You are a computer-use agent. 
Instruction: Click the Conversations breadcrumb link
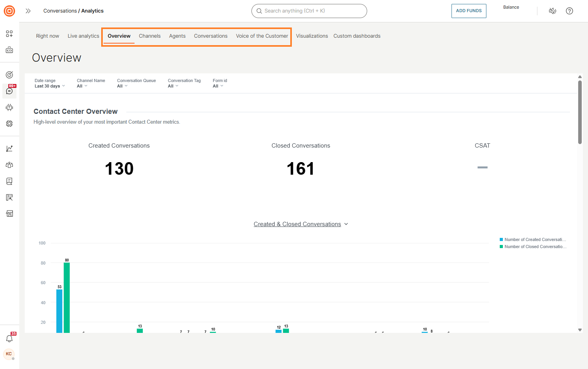(x=60, y=11)
